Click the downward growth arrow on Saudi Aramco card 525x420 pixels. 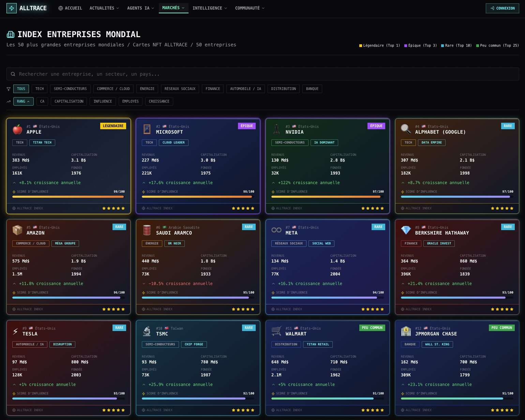(144, 284)
